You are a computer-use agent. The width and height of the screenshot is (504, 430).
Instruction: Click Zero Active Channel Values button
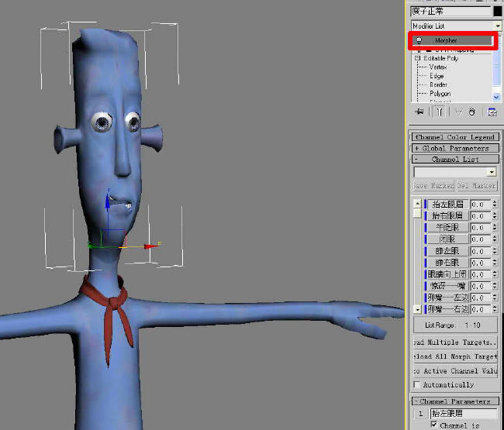[x=455, y=371]
